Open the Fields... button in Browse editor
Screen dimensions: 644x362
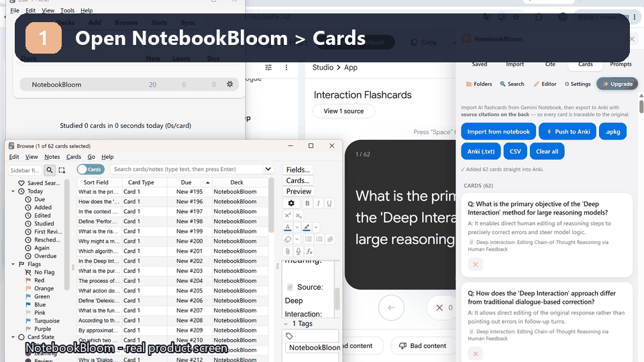[298, 170]
